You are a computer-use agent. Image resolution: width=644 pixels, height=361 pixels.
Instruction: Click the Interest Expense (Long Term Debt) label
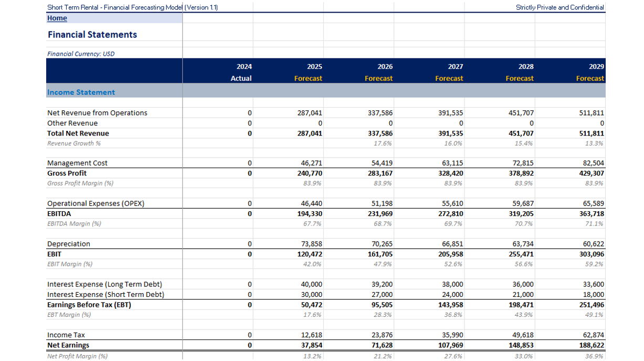(x=103, y=284)
